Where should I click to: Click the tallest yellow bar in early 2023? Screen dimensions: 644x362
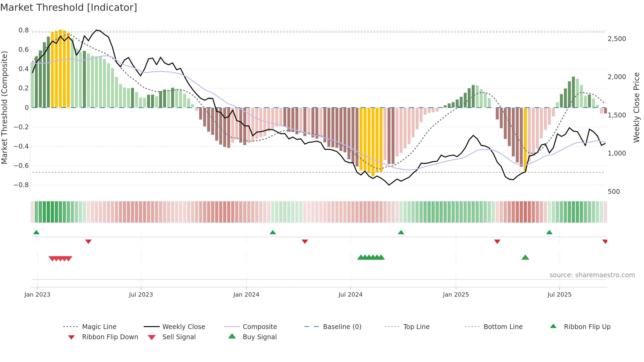(x=60, y=68)
